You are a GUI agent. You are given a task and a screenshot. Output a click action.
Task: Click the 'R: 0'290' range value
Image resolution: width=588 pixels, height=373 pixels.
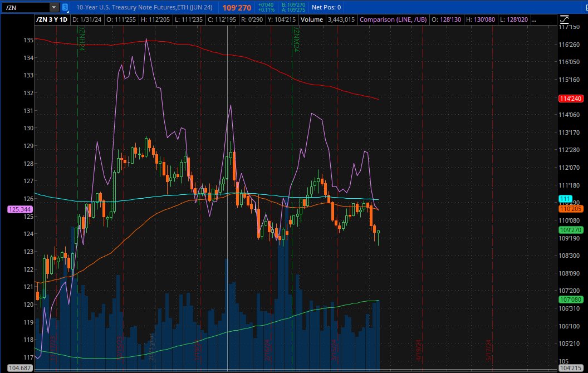pos(252,19)
